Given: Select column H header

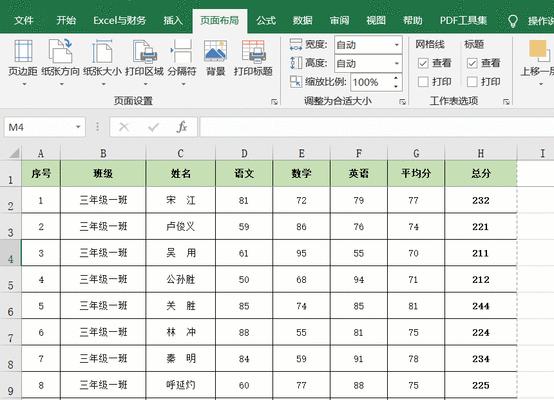Looking at the screenshot, I should (481, 153).
